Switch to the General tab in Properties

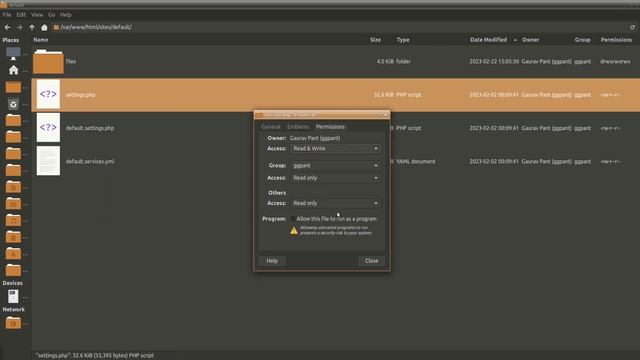coord(271,127)
